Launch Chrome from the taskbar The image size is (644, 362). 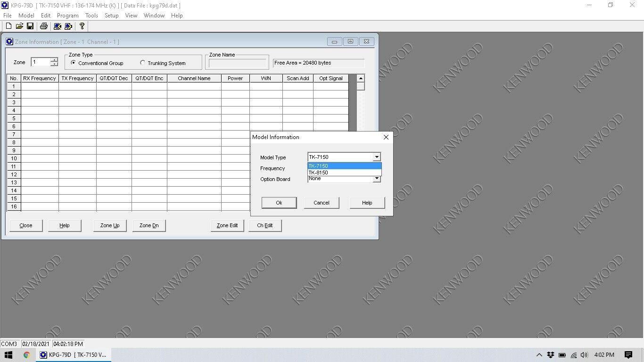point(27,355)
